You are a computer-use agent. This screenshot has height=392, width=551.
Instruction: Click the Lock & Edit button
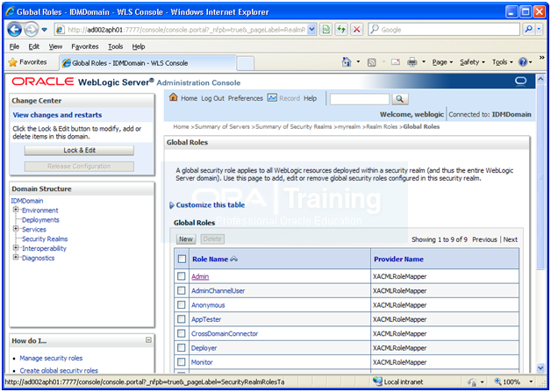coord(79,150)
